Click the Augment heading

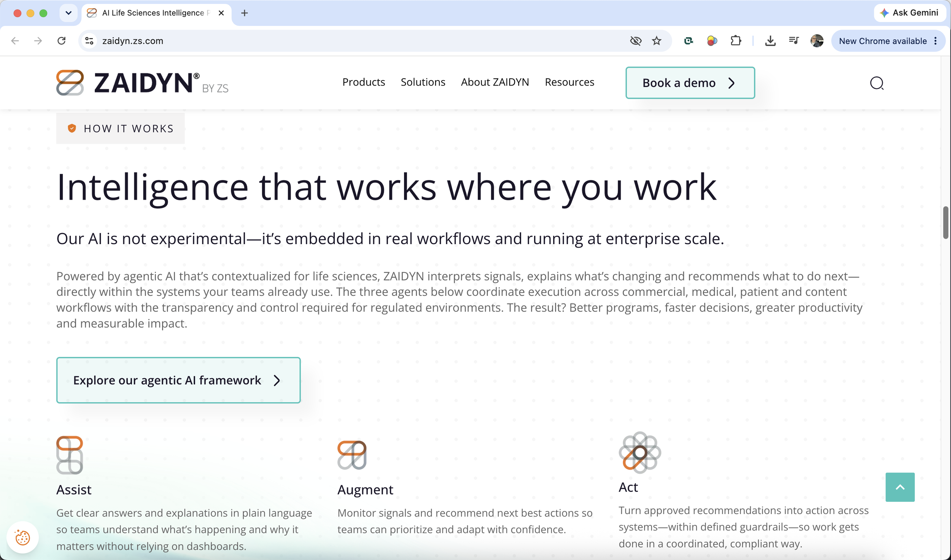365,490
